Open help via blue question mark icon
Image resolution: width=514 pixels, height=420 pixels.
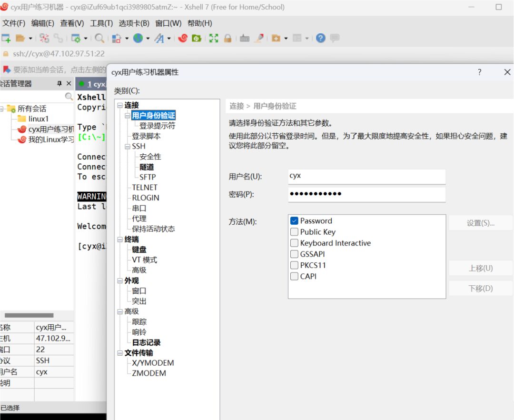[x=321, y=39]
